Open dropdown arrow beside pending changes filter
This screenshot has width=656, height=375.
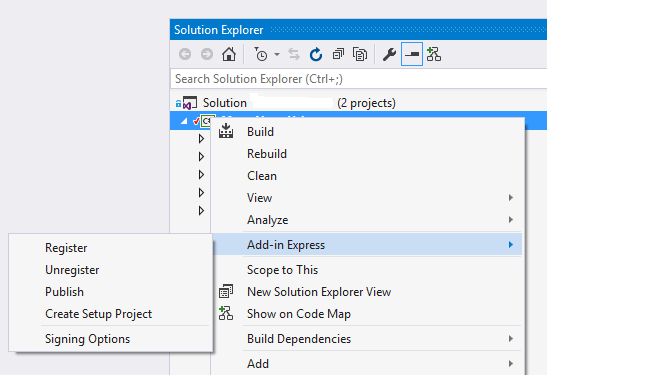click(277, 54)
